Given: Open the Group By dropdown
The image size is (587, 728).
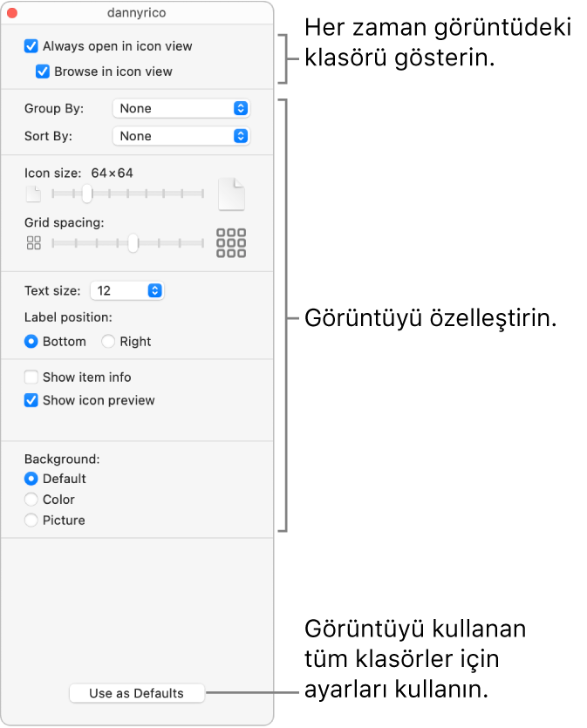Looking at the screenshot, I should pos(181,109).
